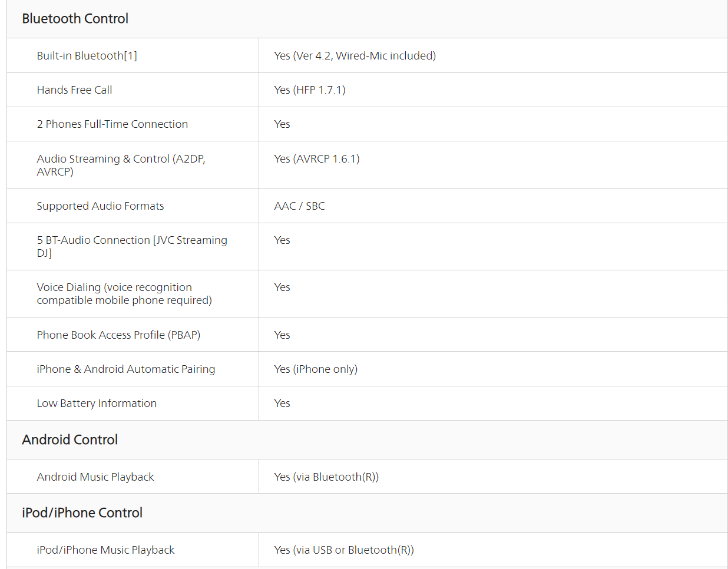Screen dimensions: 728x569
Task: Click the "Yes (HFP 1.7.1)" value
Action: (x=309, y=90)
